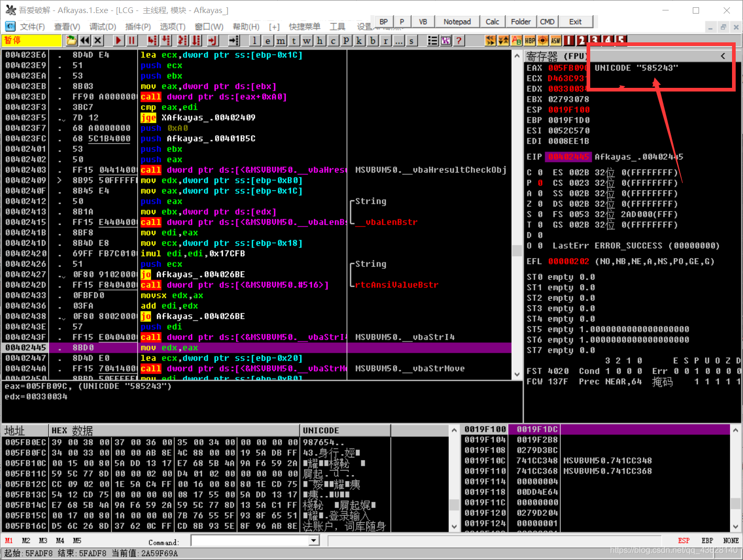743x560 pixels.
Task: Show Call stack with the K icon
Action: (359, 40)
